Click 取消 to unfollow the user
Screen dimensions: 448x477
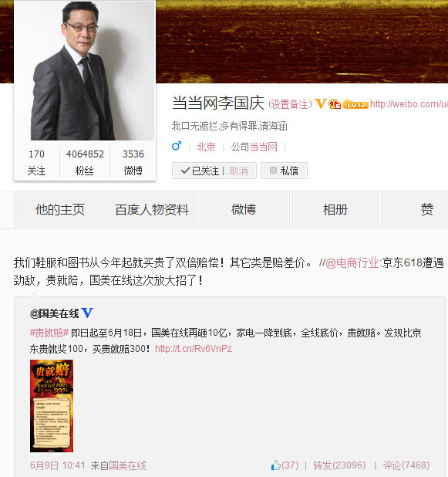[238, 171]
